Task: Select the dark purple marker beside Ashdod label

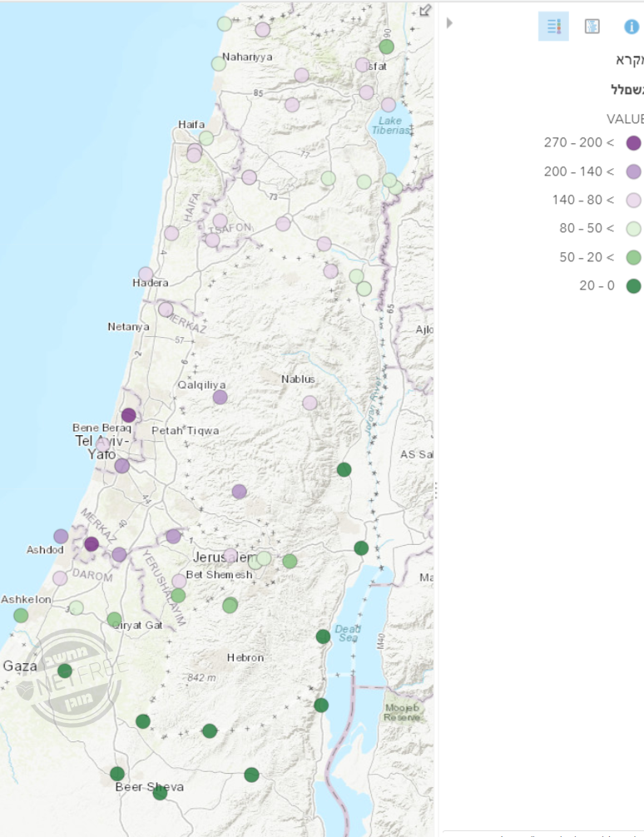Action: point(92,544)
